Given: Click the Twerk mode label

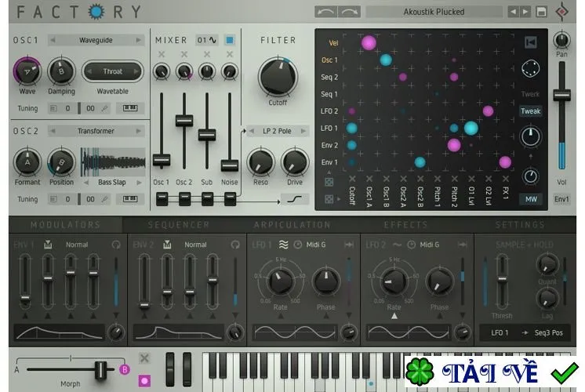Looking at the screenshot, I should tap(530, 94).
